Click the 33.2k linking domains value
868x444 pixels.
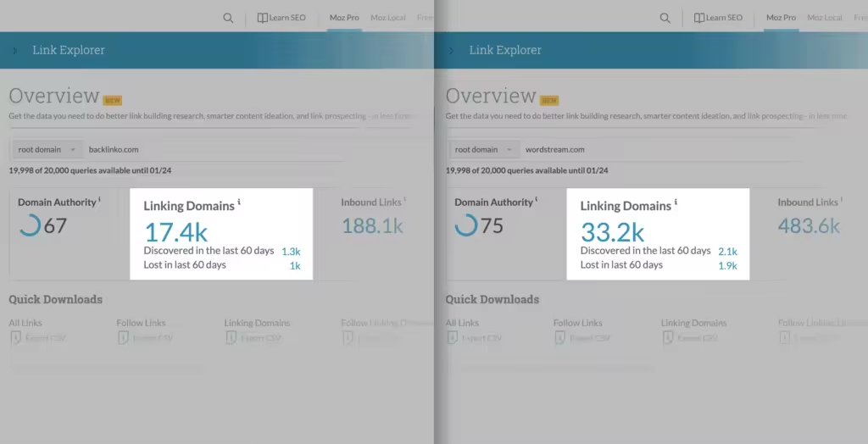pyautogui.click(x=612, y=232)
